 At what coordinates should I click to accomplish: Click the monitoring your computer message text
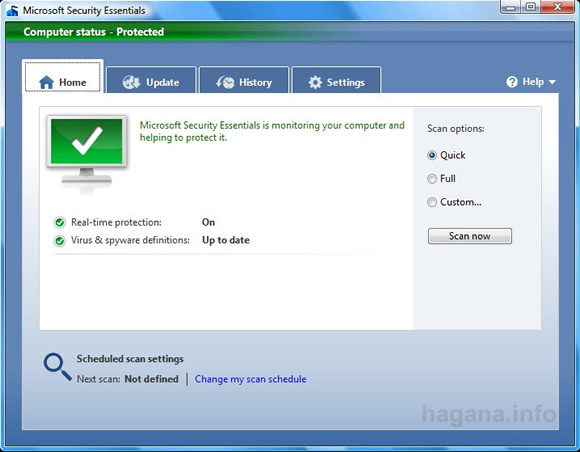[x=272, y=131]
